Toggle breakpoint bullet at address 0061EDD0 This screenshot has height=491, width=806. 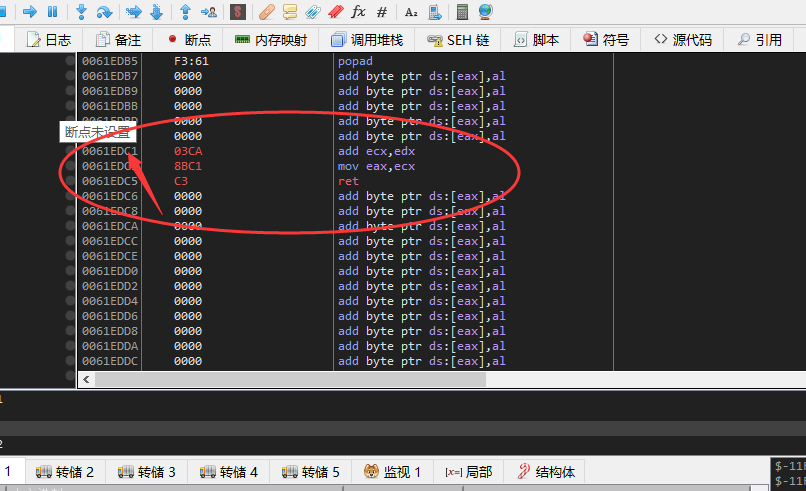pos(70,271)
